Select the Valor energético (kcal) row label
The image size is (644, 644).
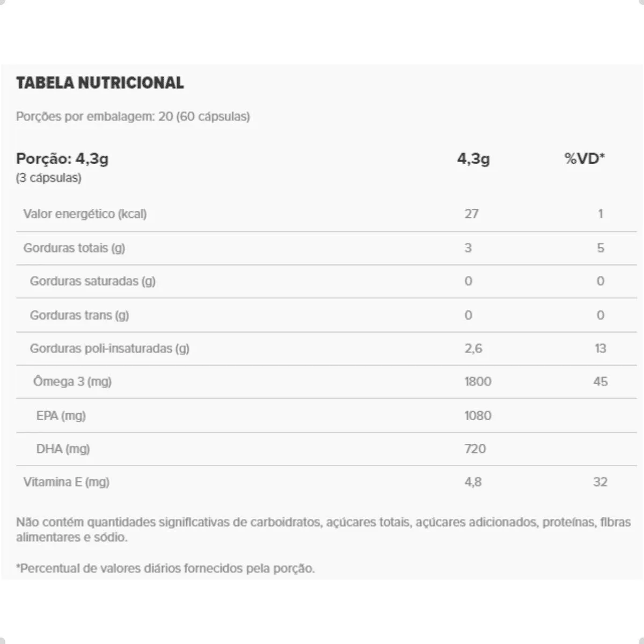coord(85,214)
